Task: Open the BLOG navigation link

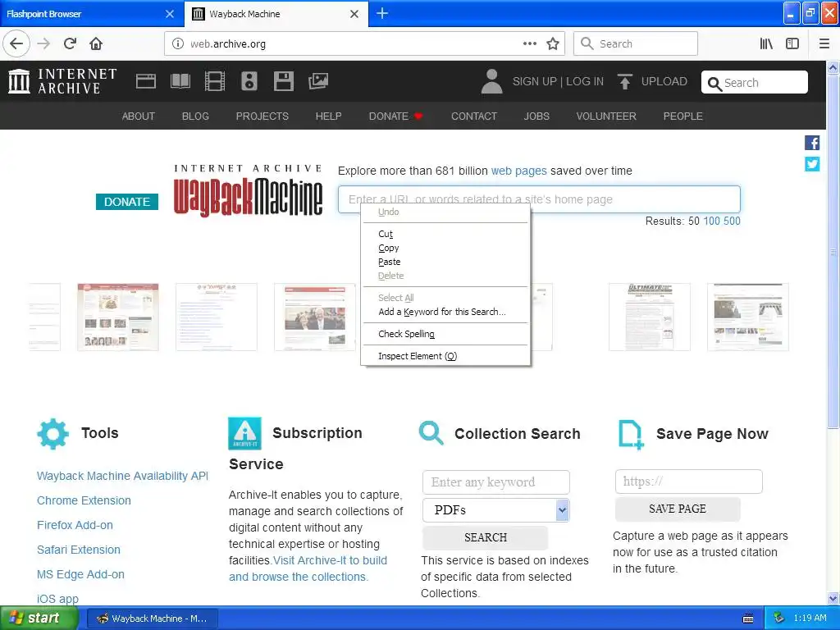Action: click(195, 116)
